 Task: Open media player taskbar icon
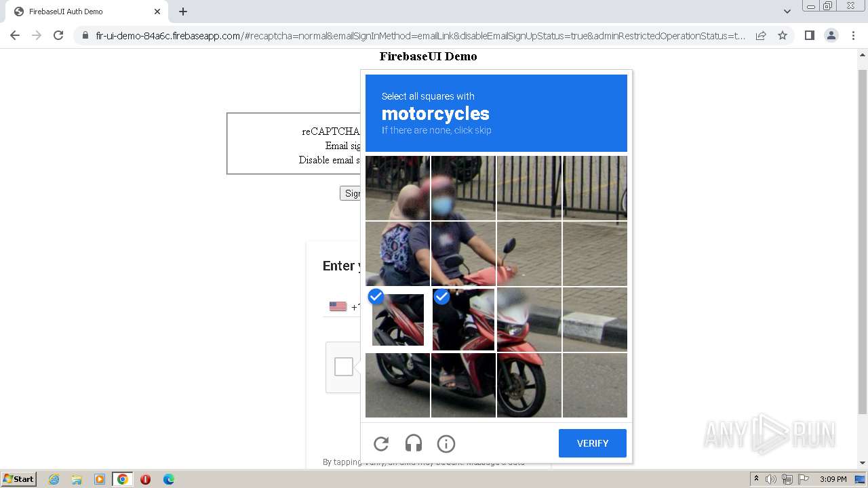coord(100,479)
